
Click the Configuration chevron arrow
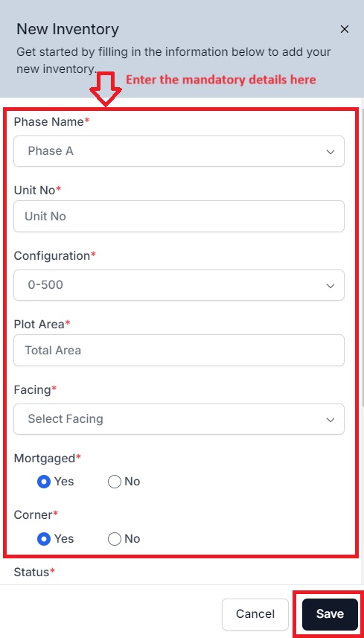pos(331,286)
